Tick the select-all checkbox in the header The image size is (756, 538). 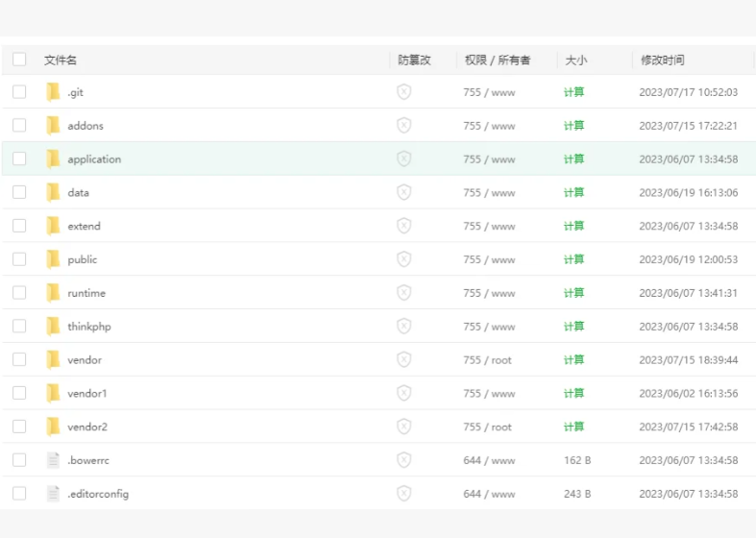click(x=19, y=60)
